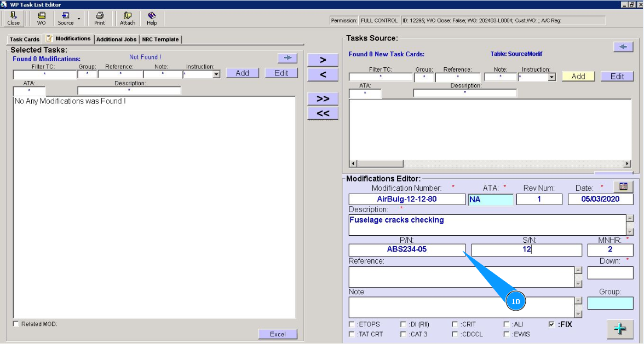The height and width of the screenshot is (344, 644).
Task: Uncheck the FIX checkbox
Action: click(551, 324)
